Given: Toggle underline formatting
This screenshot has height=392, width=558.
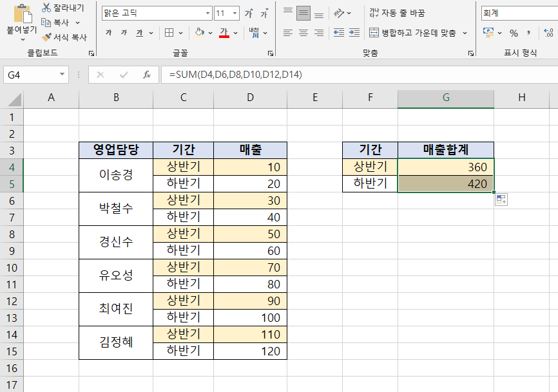Looking at the screenshot, I should pos(139,33).
